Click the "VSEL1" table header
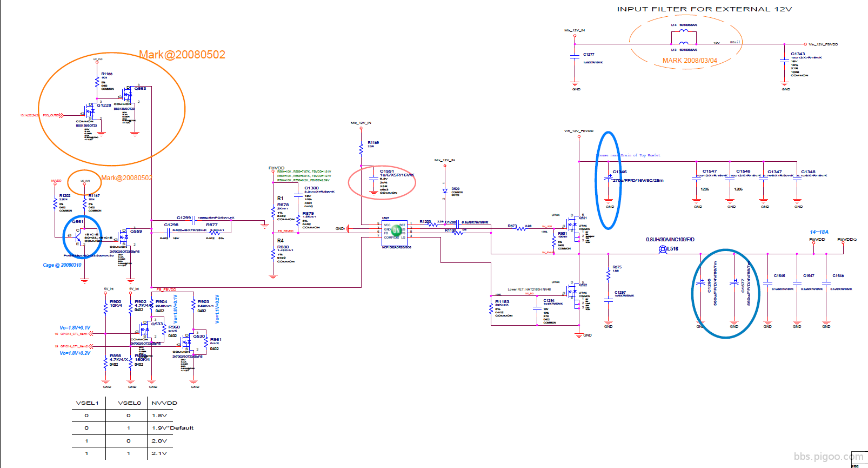 tap(87, 403)
